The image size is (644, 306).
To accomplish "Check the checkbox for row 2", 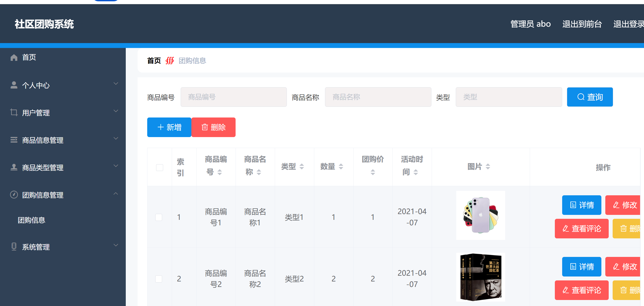I will click(159, 279).
